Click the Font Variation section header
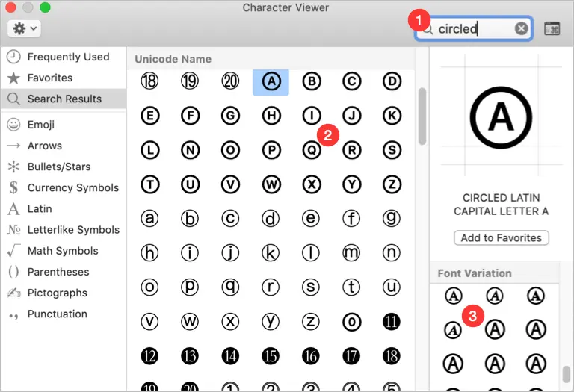 [495, 273]
